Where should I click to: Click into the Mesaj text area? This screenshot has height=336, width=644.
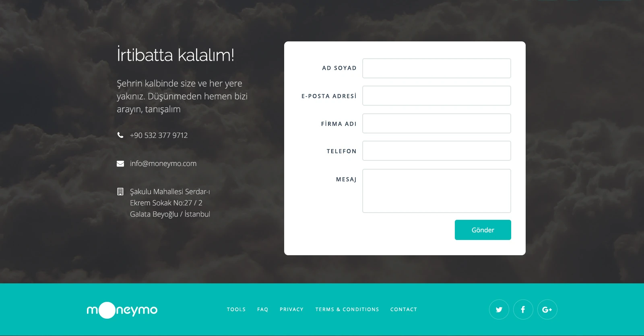click(x=437, y=191)
